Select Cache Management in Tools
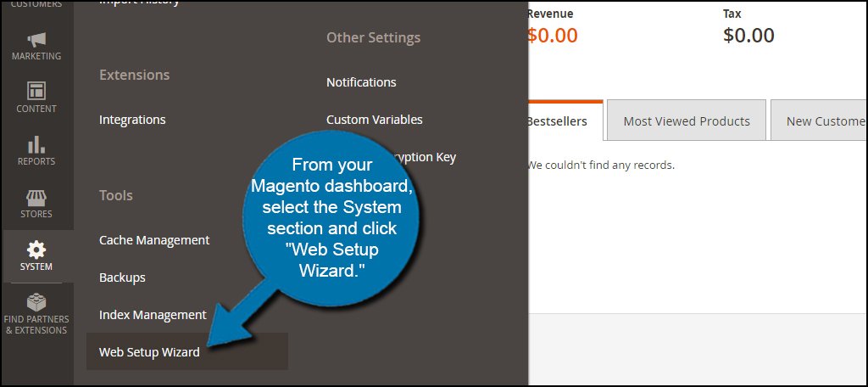This screenshot has width=868, height=387. (x=154, y=240)
